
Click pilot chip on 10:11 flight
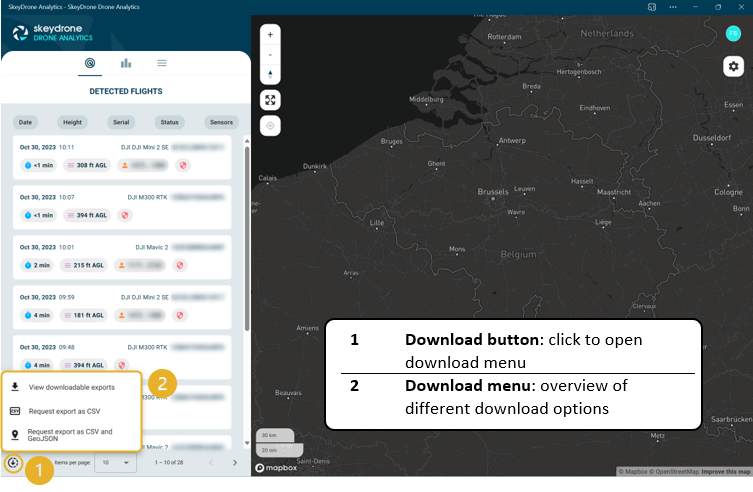pyautogui.click(x=143, y=166)
